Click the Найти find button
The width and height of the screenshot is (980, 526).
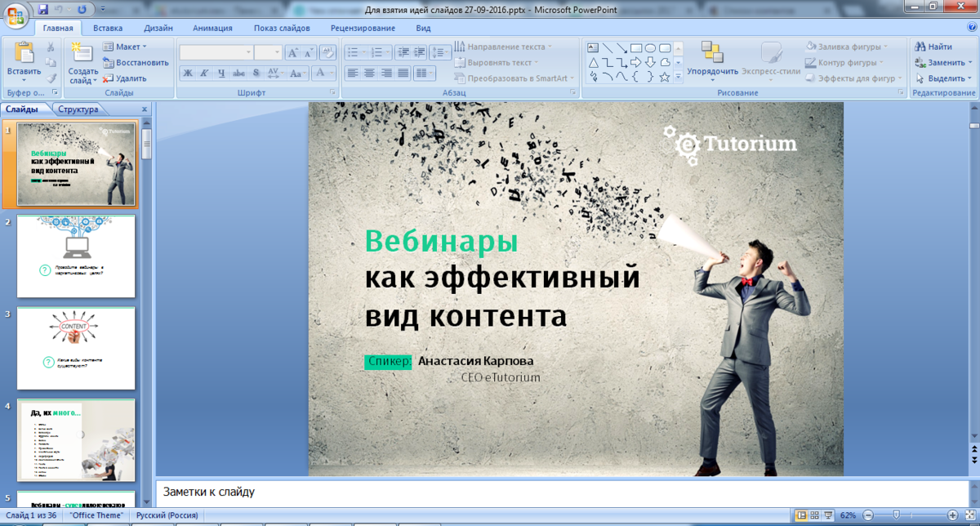(933, 47)
